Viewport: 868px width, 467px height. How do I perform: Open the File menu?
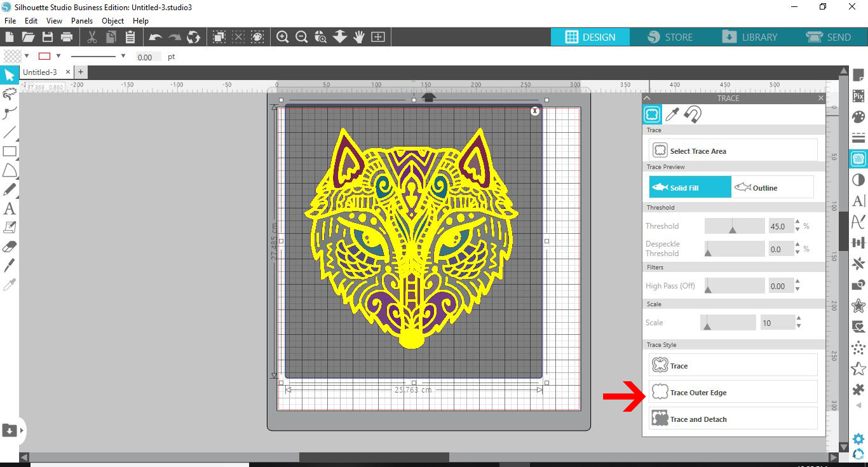[10, 20]
